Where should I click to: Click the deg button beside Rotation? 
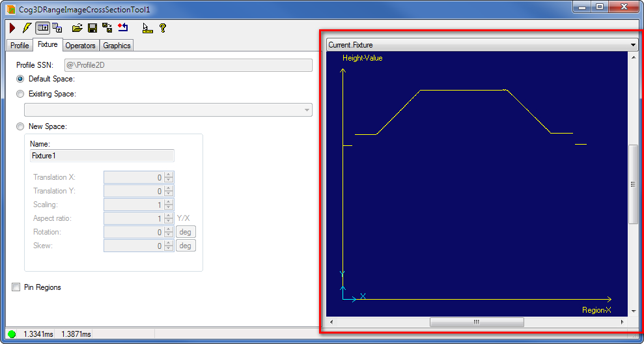[186, 232]
